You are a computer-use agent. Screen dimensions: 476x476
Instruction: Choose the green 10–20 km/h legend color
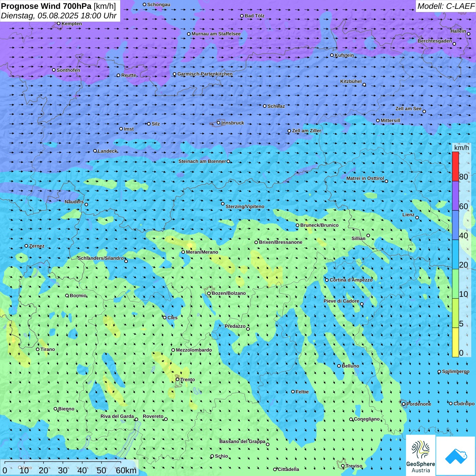pyautogui.click(x=455, y=284)
